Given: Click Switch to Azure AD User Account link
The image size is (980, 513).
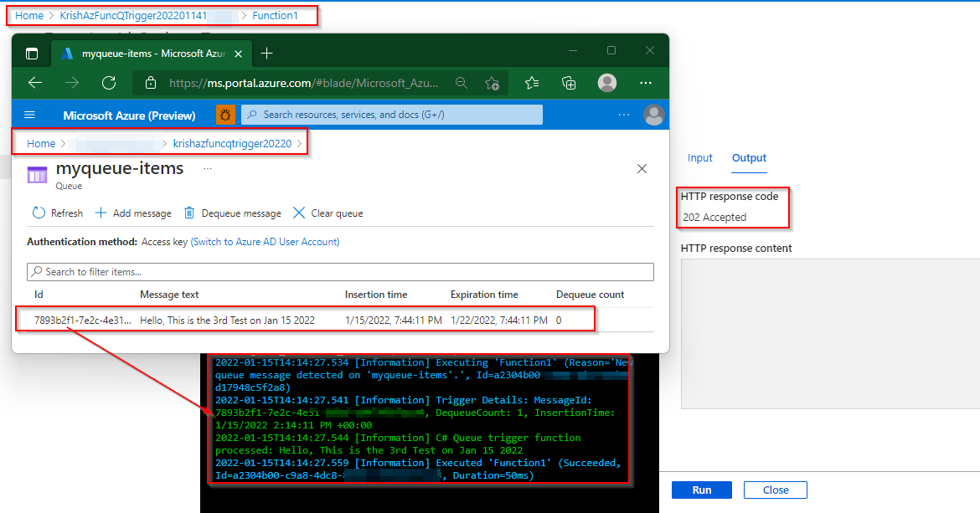Looking at the screenshot, I should tap(265, 242).
